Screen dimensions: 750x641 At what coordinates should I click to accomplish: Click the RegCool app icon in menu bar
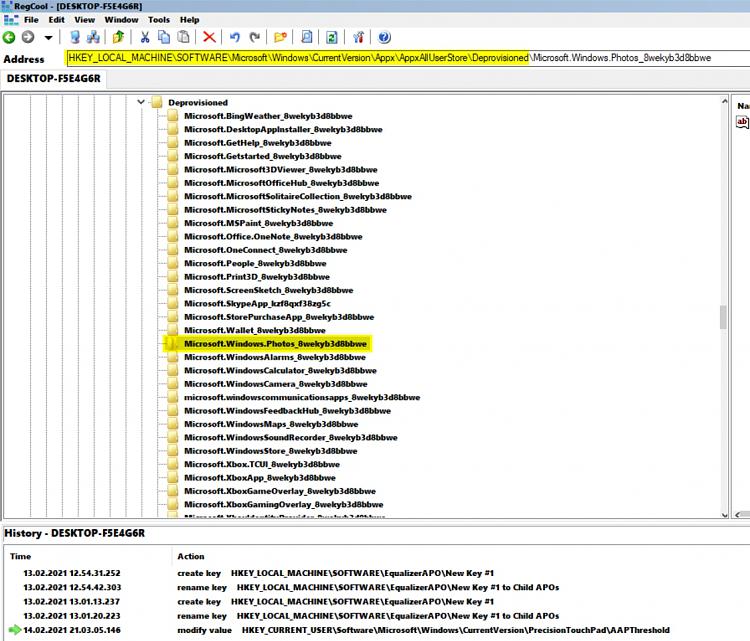pyautogui.click(x=11, y=20)
